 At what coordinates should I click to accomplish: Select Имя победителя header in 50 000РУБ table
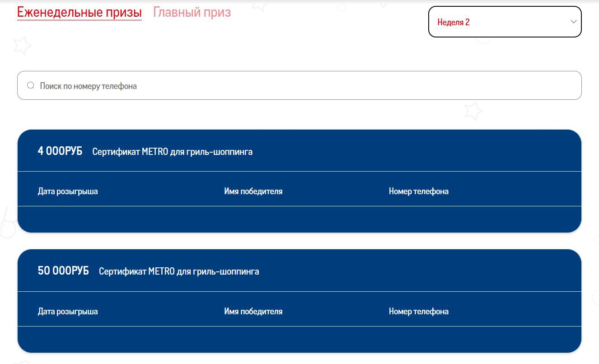[x=253, y=311]
